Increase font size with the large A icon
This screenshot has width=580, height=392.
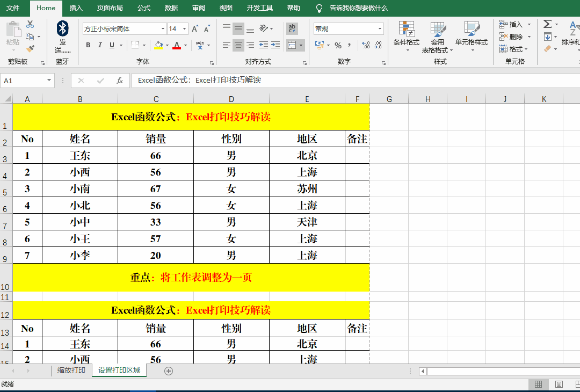pos(195,28)
